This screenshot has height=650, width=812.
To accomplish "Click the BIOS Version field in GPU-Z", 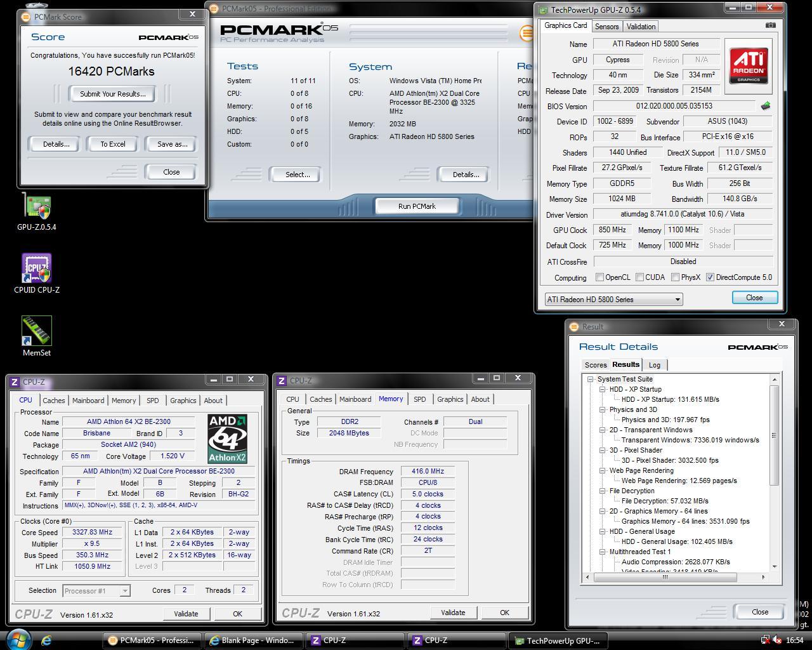I will click(674, 106).
